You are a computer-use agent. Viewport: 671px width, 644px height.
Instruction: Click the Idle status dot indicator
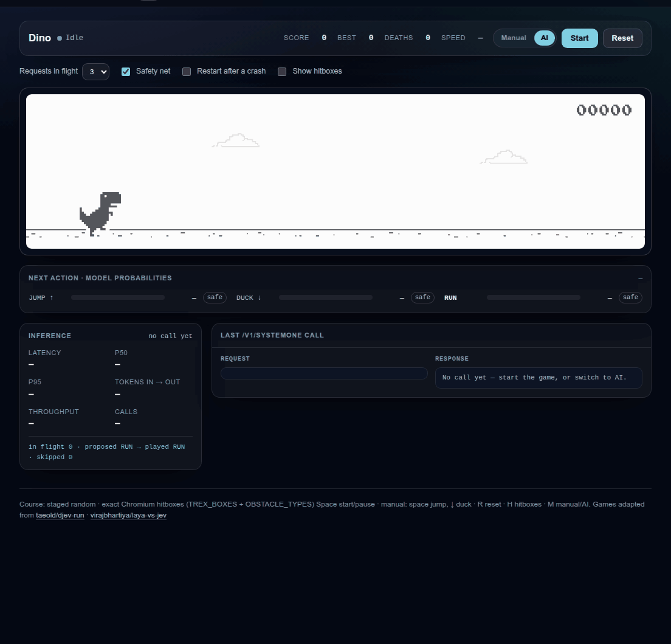pos(60,38)
